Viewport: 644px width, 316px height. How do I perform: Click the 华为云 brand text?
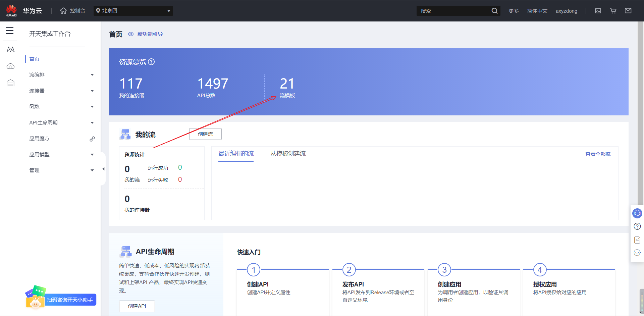point(32,11)
